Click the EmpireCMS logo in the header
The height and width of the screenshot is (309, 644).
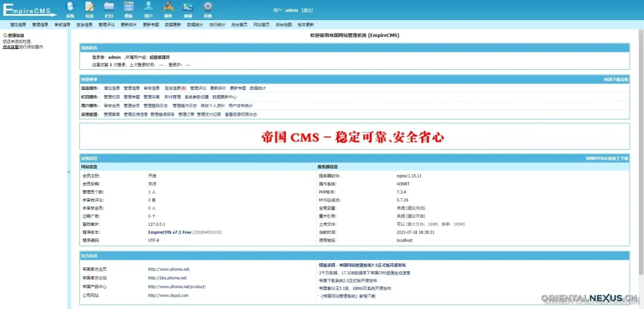29,10
